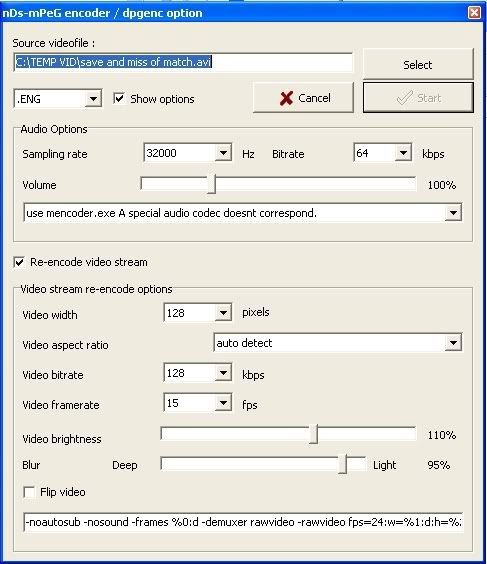The image size is (487, 564).
Task: Click the Video brightness slider handle
Action: tap(314, 434)
